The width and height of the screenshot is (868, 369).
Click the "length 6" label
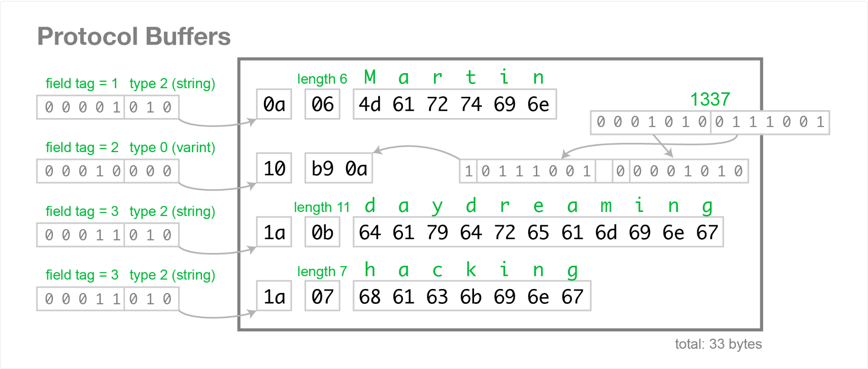pyautogui.click(x=322, y=79)
